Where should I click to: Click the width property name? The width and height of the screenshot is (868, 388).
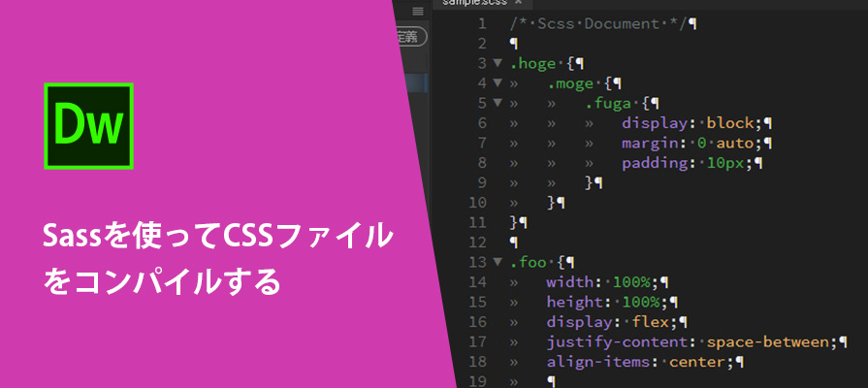(x=569, y=282)
